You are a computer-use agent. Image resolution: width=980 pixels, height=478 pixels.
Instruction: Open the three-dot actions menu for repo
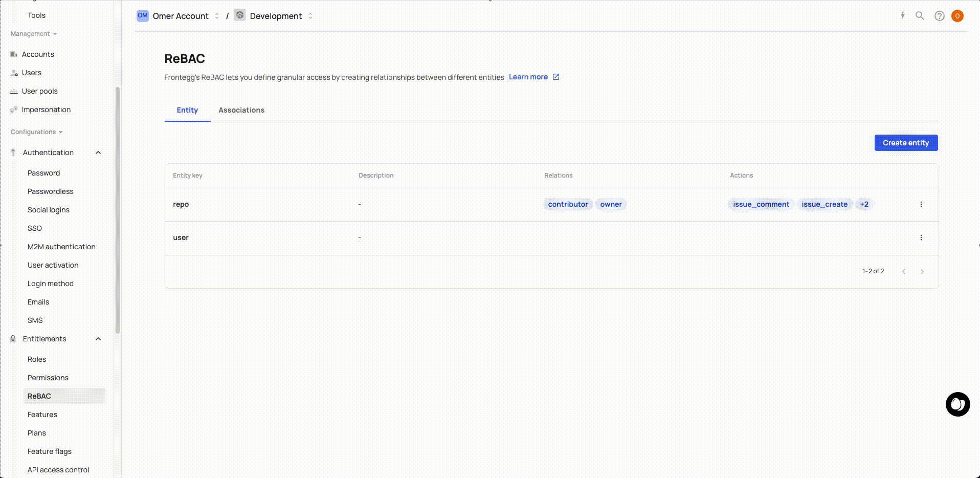921,204
